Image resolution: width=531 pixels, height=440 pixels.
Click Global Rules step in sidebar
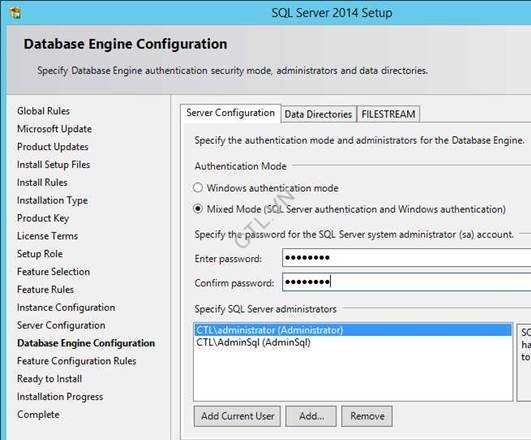click(43, 111)
